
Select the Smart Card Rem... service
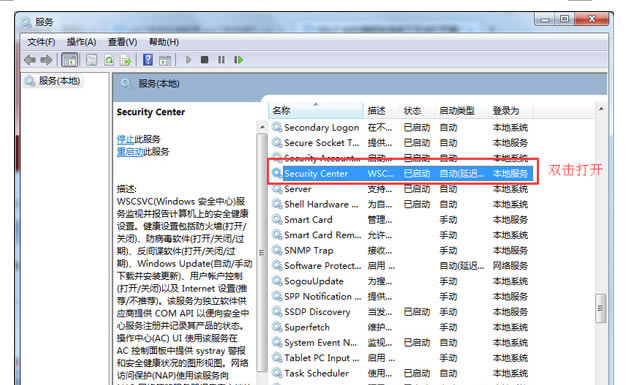(323, 235)
